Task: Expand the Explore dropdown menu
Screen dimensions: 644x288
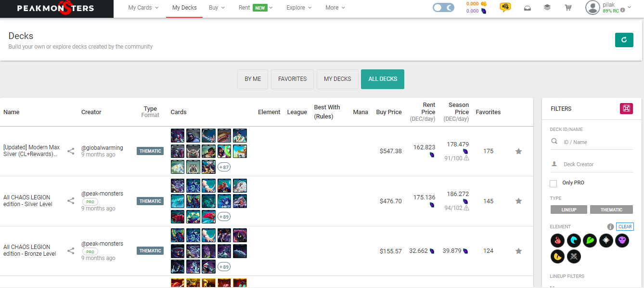Action: click(299, 8)
